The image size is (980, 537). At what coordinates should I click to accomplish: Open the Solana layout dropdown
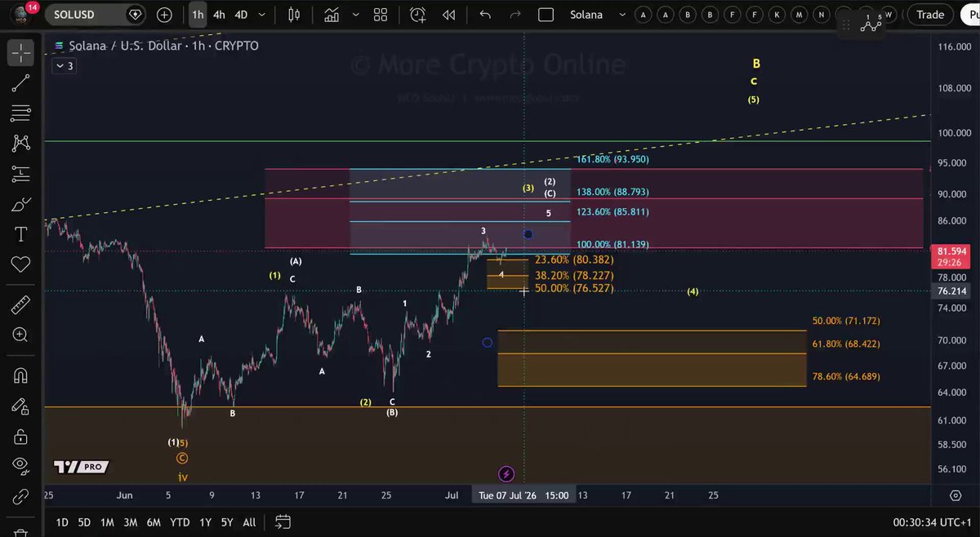623,15
